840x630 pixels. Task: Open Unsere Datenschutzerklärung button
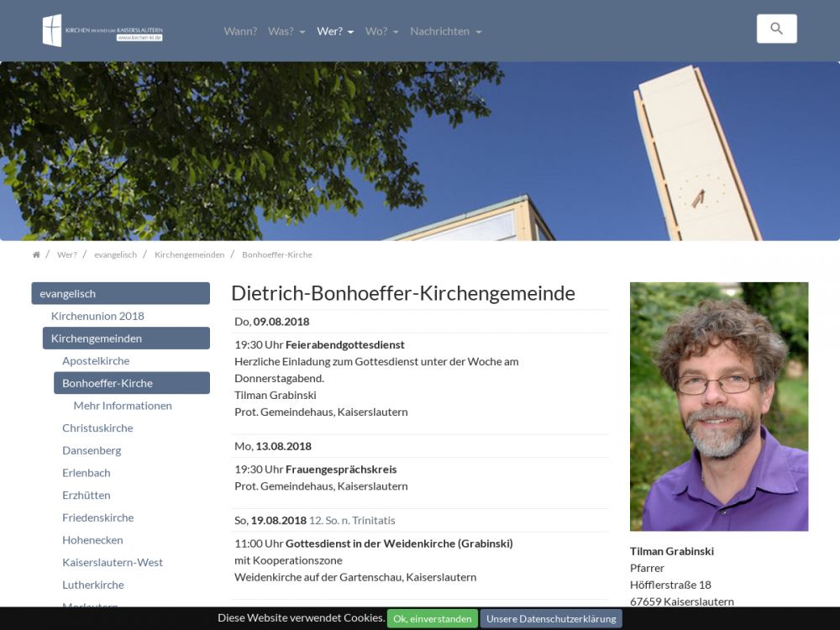[551, 619]
